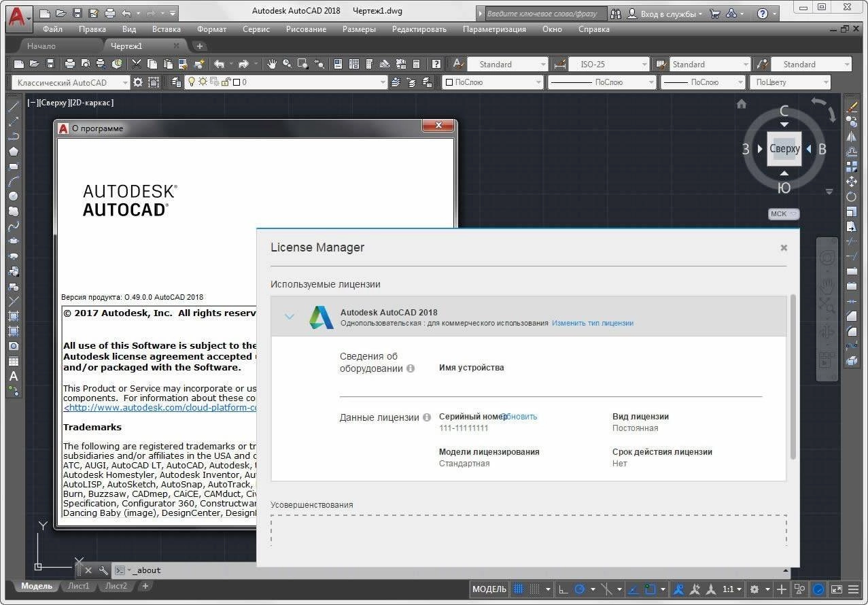Click the Erase tool in the Modify toolbar

[x=851, y=107]
